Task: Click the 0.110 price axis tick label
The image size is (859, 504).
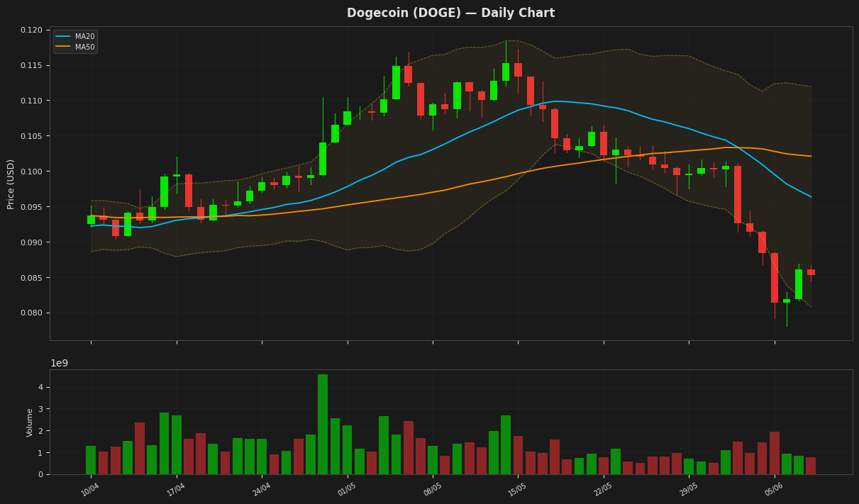Action: pyautogui.click(x=31, y=101)
